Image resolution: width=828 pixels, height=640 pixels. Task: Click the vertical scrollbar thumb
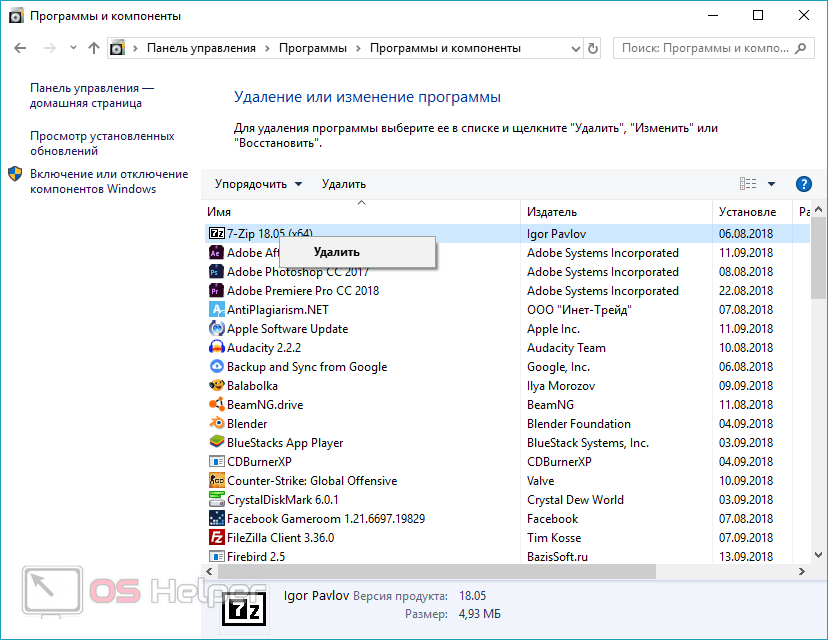[x=818, y=258]
